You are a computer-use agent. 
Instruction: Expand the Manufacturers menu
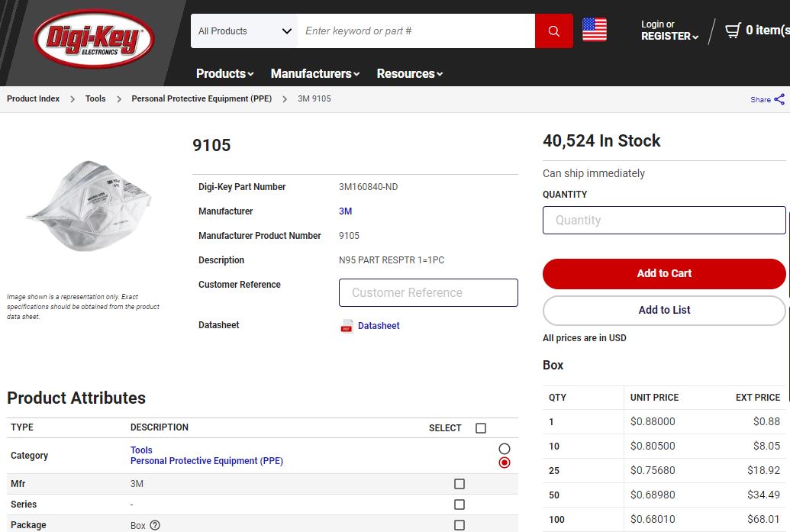[315, 73]
